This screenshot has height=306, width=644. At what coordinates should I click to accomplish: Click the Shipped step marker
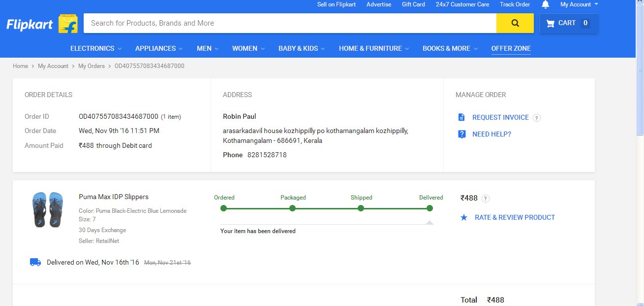click(x=361, y=208)
